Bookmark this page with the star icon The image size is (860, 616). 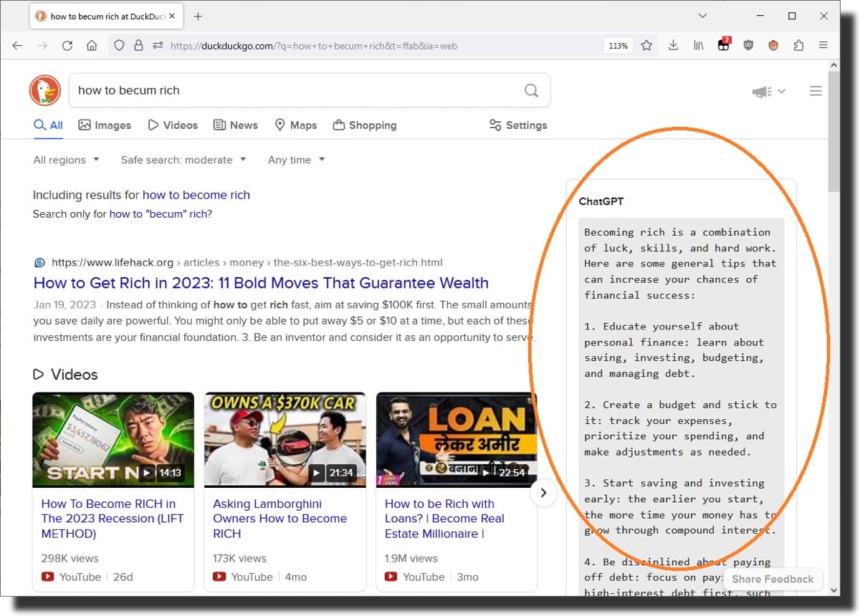tap(646, 45)
